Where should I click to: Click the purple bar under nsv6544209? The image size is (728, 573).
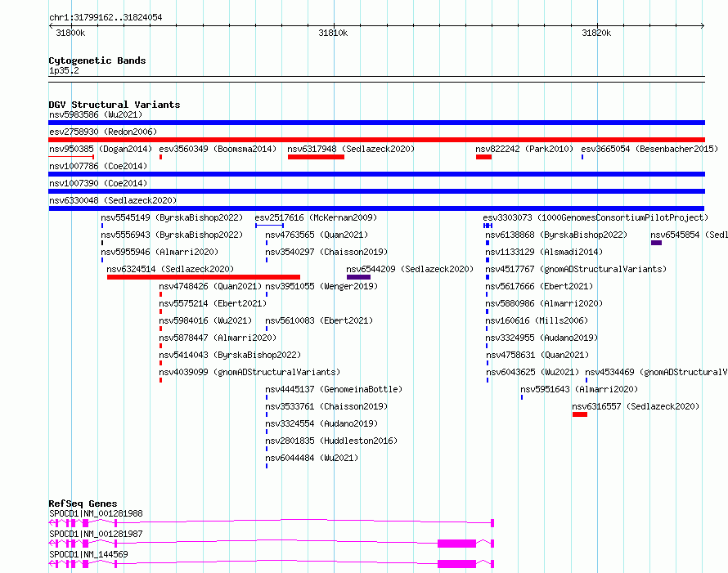coord(358,277)
